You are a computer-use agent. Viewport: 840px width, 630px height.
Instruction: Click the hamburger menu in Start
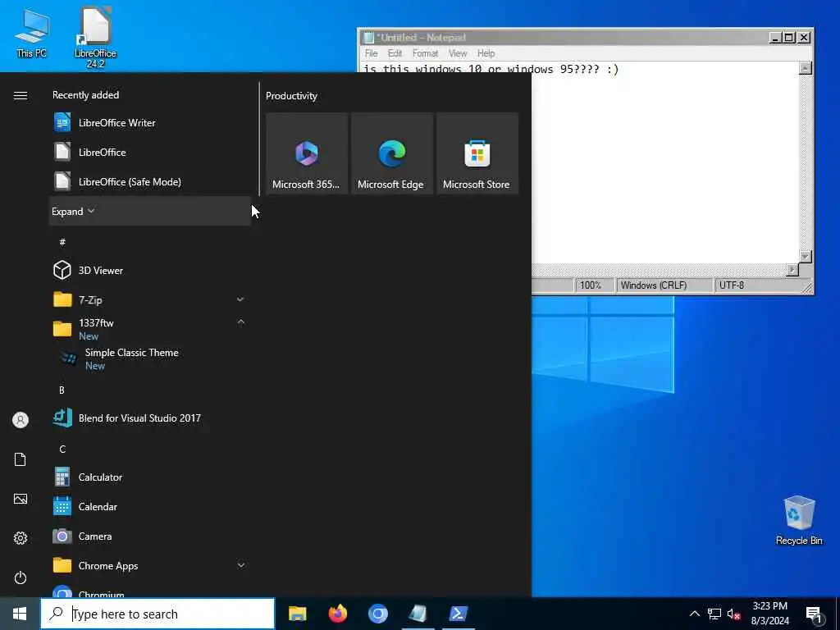click(x=21, y=95)
